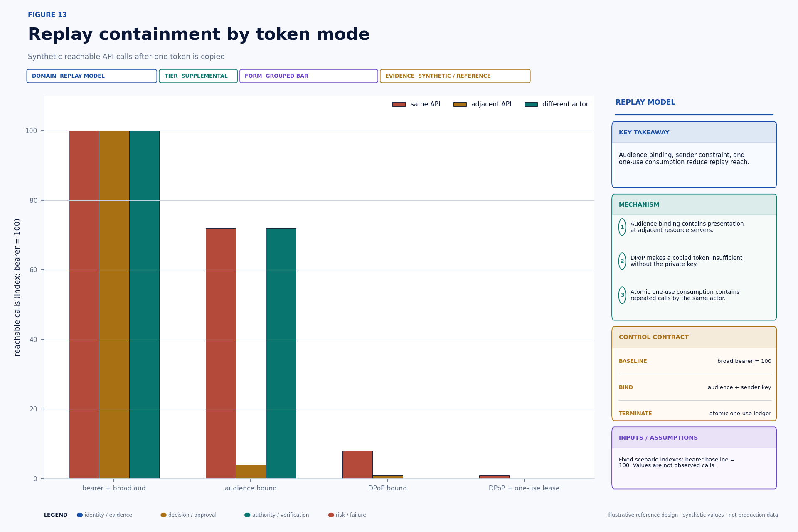Click the 'audience + sender key' value
The width and height of the screenshot is (798, 532).
tap(739, 387)
